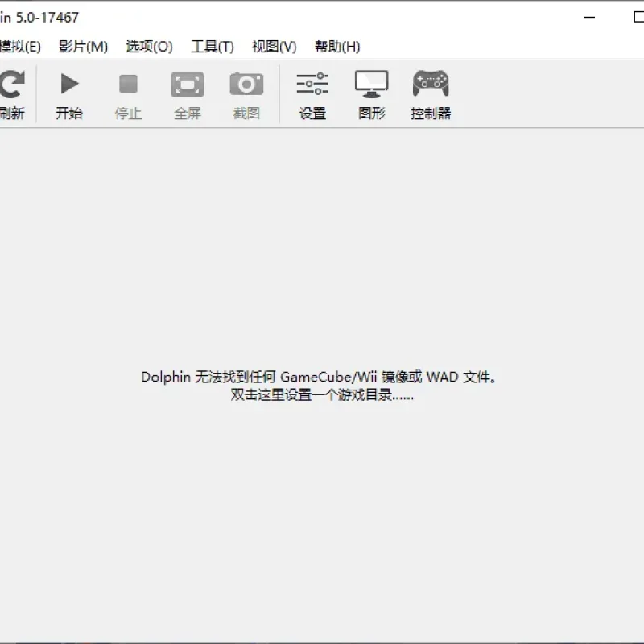Image resolution: width=644 pixels, height=644 pixels.
Task: Maximize the Dolphin window
Action: 638,17
